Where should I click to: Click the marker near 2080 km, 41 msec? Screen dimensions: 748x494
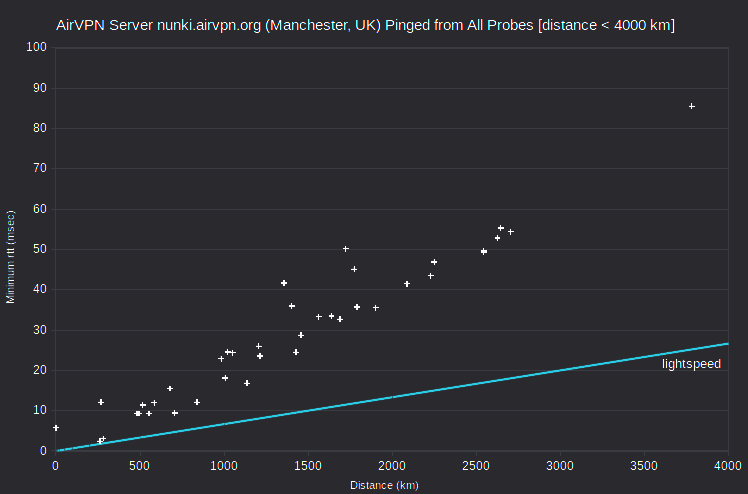(407, 284)
